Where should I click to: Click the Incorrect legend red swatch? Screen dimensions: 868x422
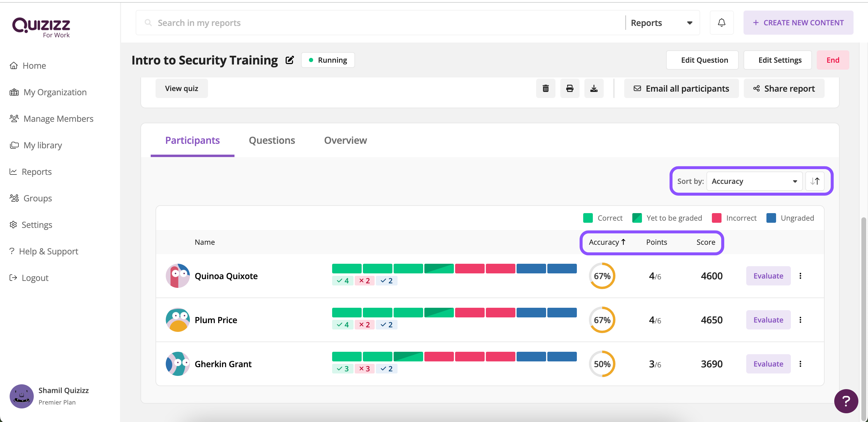716,218
